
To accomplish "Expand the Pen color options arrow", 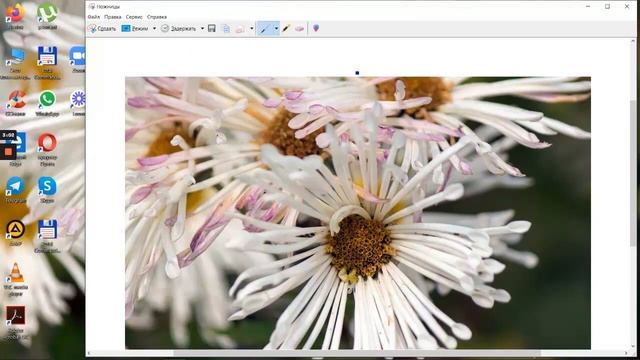I will click(276, 28).
